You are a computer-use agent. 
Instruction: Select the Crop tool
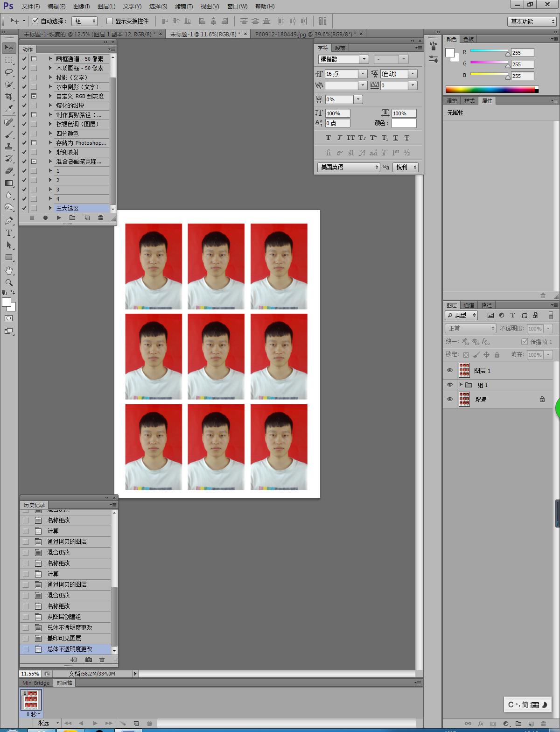(9, 97)
